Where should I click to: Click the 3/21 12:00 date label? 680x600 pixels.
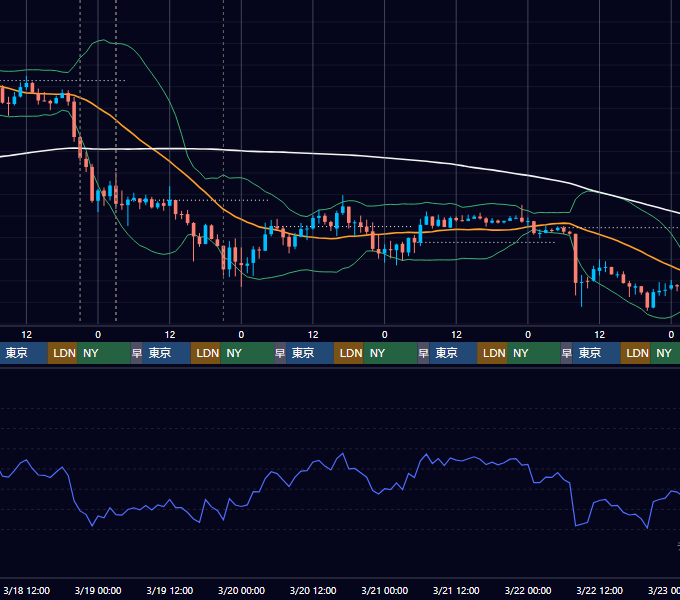tap(456, 590)
